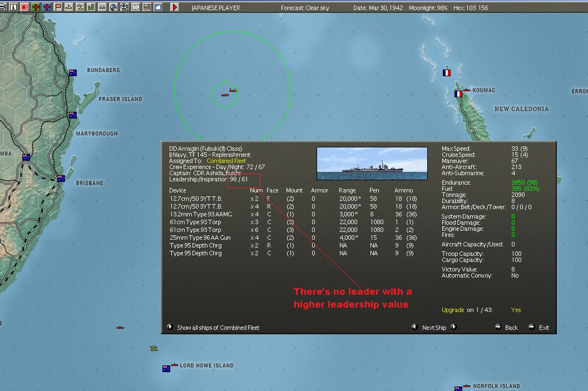The image size is (588, 391).
Task: Click the double yellow ships toolbar icon
Action: click(x=80, y=7)
